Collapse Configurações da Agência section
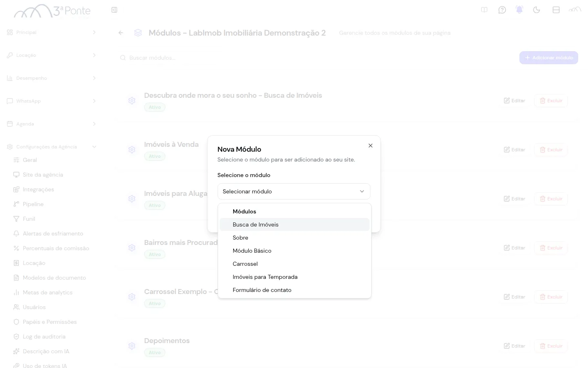Screen dimensions: 588x368 [x=51, y=147]
